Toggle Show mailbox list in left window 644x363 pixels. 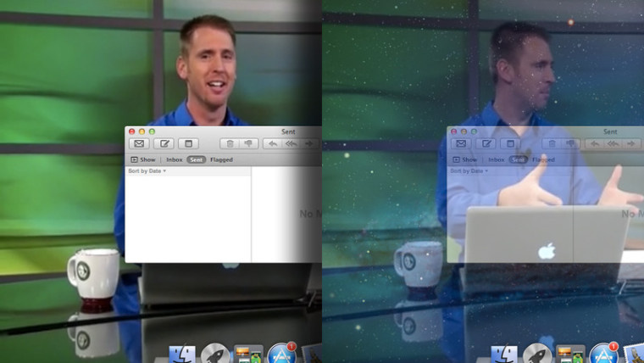142,159
